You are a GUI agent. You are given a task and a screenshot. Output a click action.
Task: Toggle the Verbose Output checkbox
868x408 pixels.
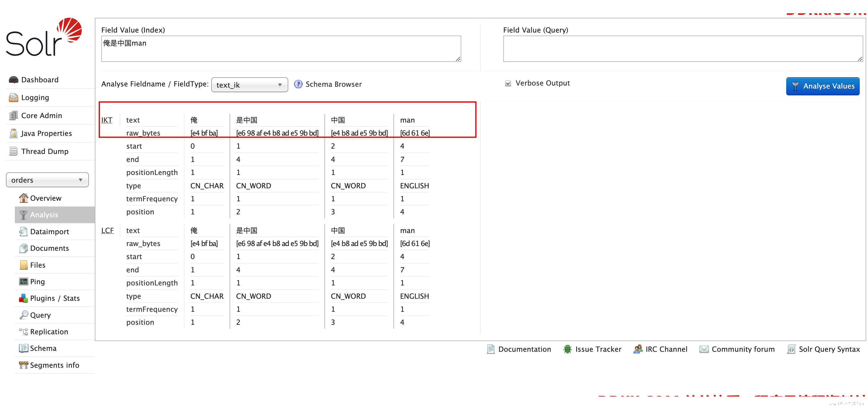(508, 83)
